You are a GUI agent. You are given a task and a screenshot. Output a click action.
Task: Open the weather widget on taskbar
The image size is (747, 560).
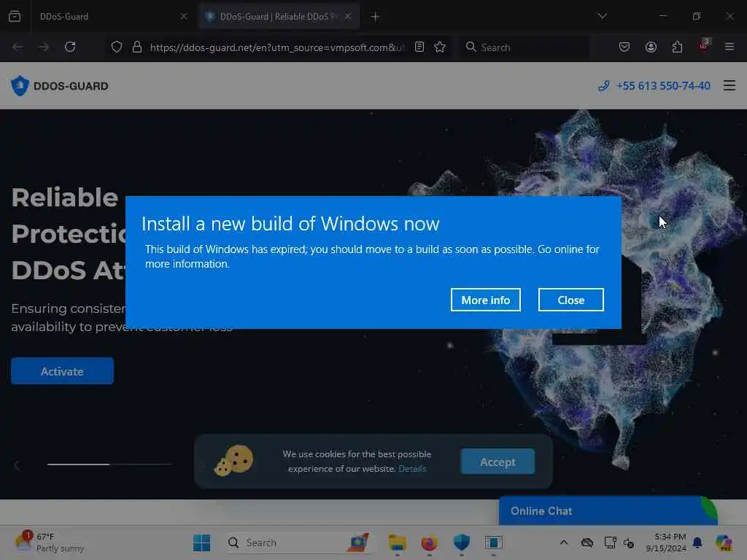(x=49, y=542)
